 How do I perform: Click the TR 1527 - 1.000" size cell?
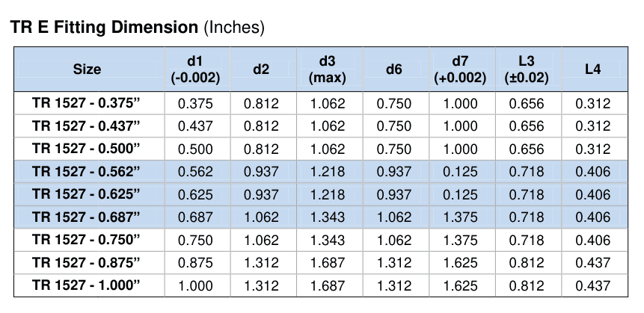point(86,285)
